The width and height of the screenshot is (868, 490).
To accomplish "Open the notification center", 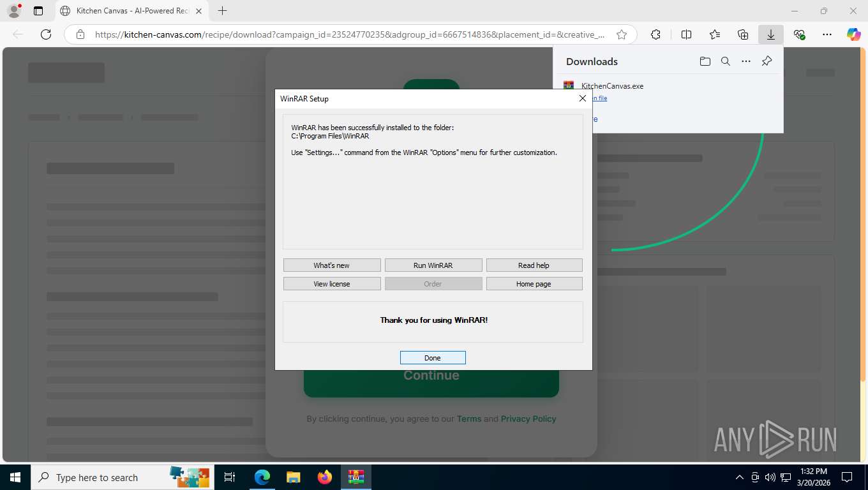I will click(847, 477).
